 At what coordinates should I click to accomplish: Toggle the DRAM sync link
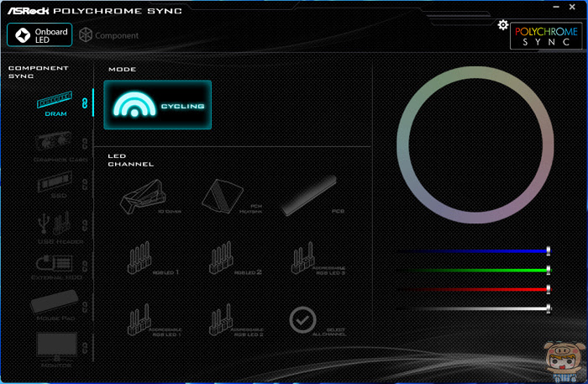click(85, 103)
